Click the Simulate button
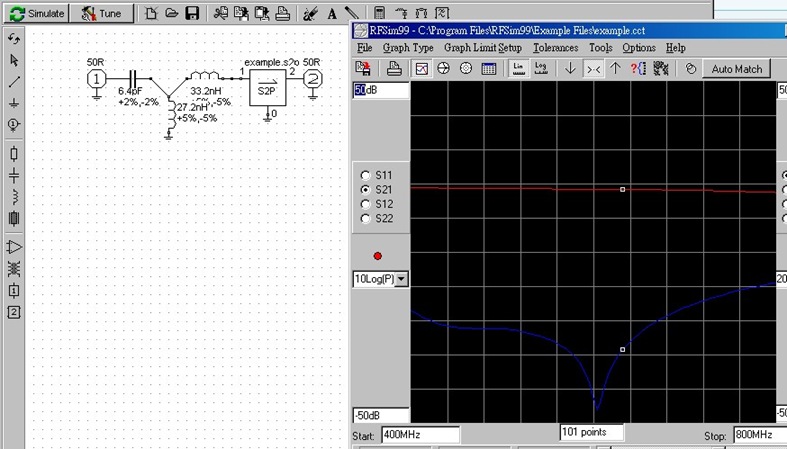This screenshot has width=787, height=449. 37,14
